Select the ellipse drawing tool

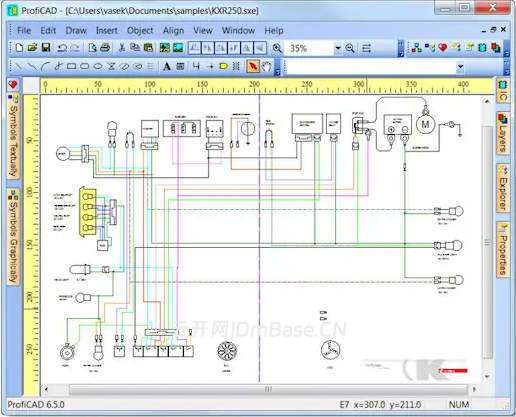click(x=98, y=66)
